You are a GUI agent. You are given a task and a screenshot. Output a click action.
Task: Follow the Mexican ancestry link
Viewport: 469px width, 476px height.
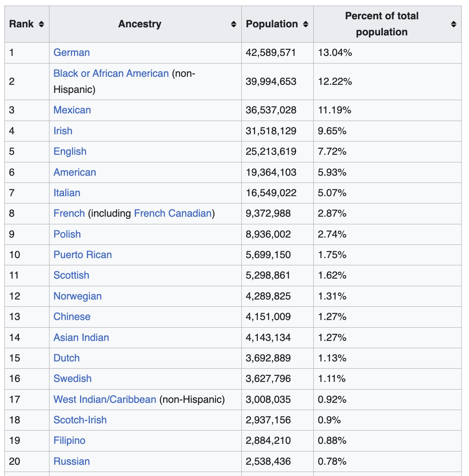72,110
